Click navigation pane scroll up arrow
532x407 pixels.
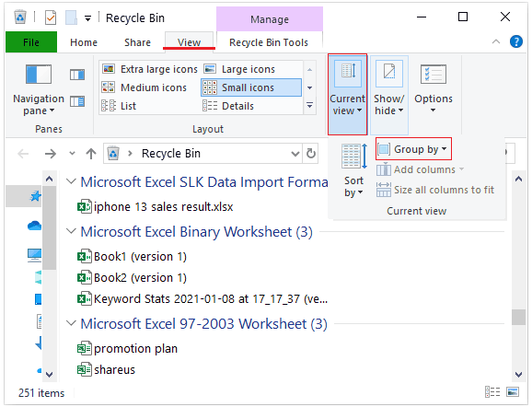click(49, 179)
